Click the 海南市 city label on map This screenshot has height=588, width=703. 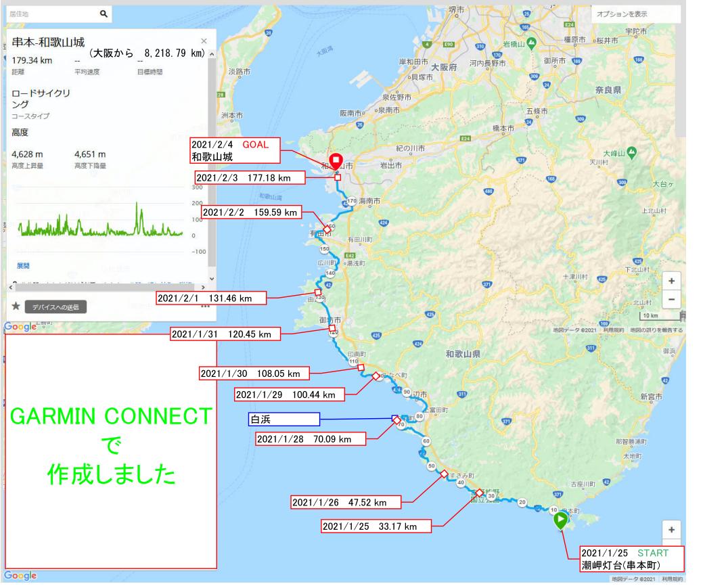coord(369,201)
